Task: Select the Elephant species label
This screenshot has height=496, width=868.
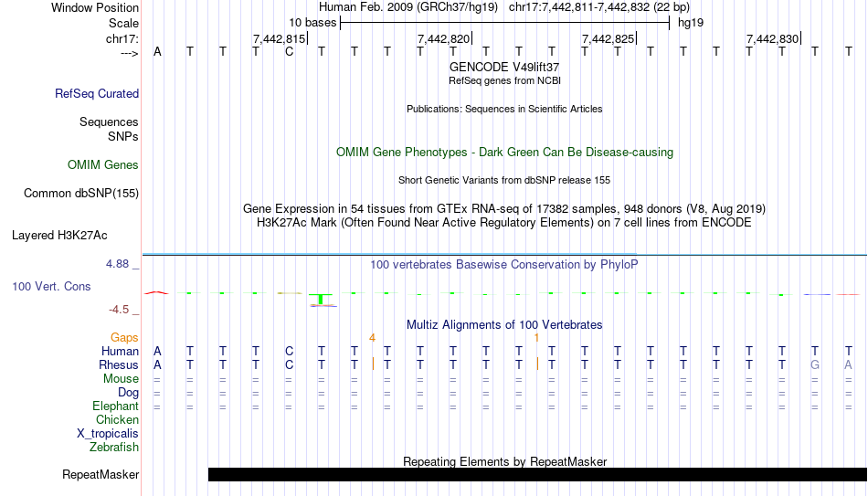Action: (x=116, y=406)
